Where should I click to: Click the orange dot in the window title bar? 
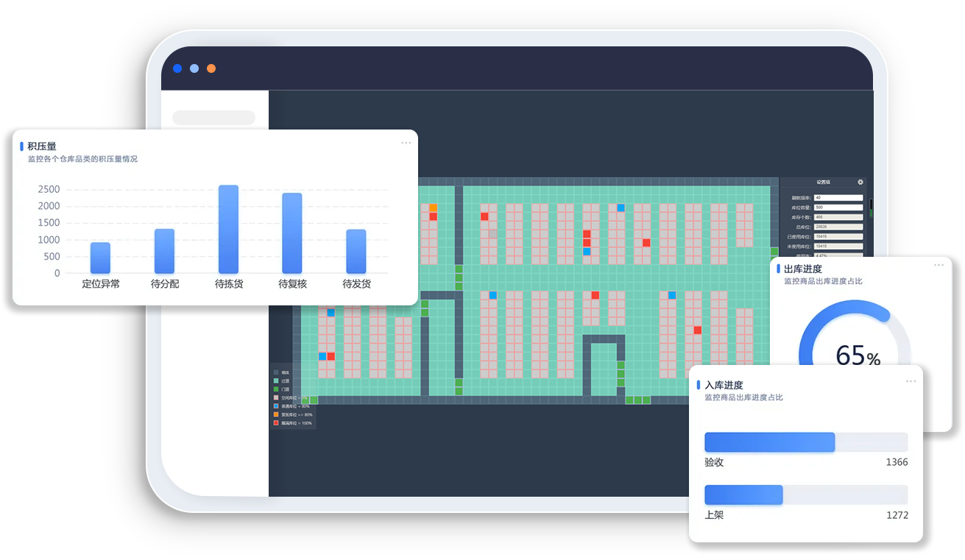click(x=211, y=68)
